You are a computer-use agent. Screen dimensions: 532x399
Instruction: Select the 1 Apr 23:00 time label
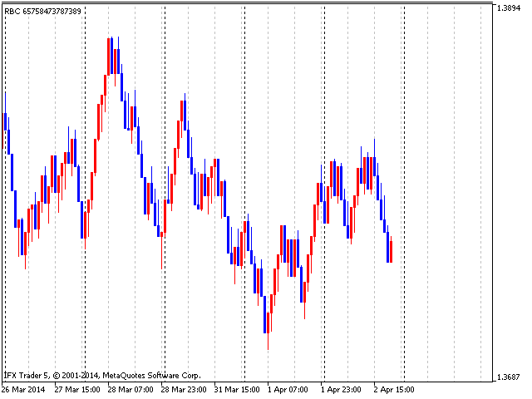(x=341, y=389)
